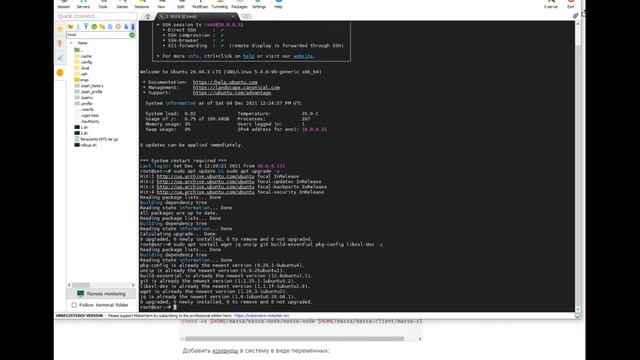Select the .wget-hsts file

[x=87, y=116]
